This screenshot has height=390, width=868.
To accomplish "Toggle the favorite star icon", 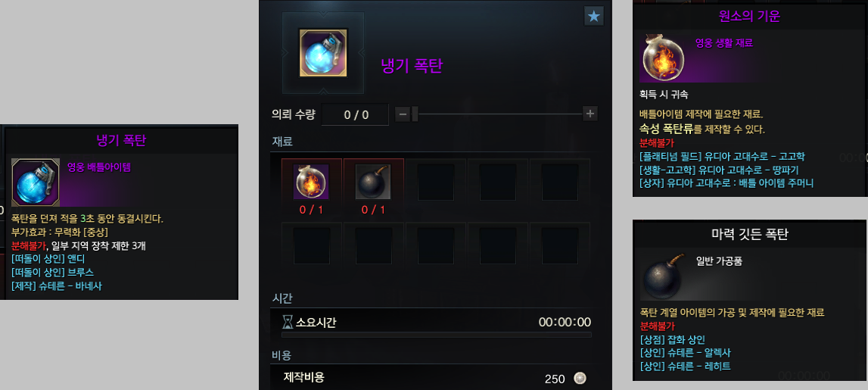I will [x=594, y=17].
